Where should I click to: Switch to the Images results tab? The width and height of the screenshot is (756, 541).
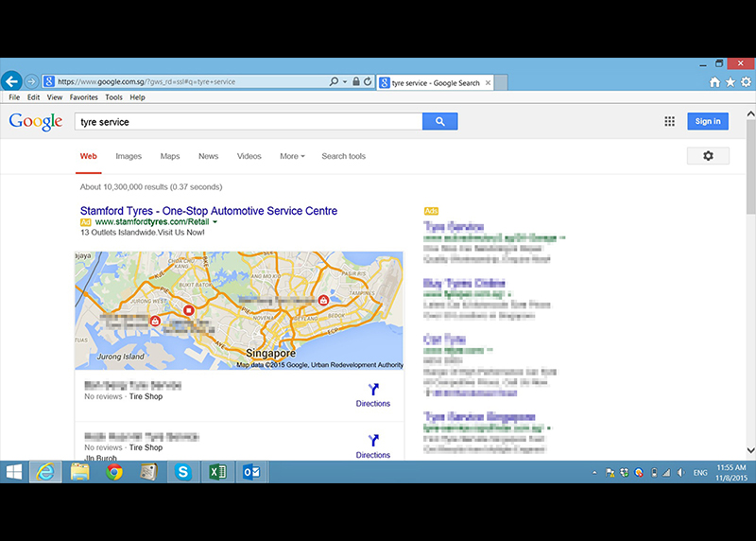click(129, 156)
